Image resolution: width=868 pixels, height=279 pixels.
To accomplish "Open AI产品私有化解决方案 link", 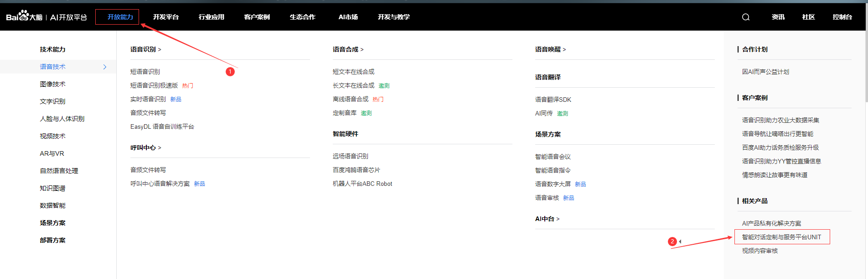I will pyautogui.click(x=771, y=223).
